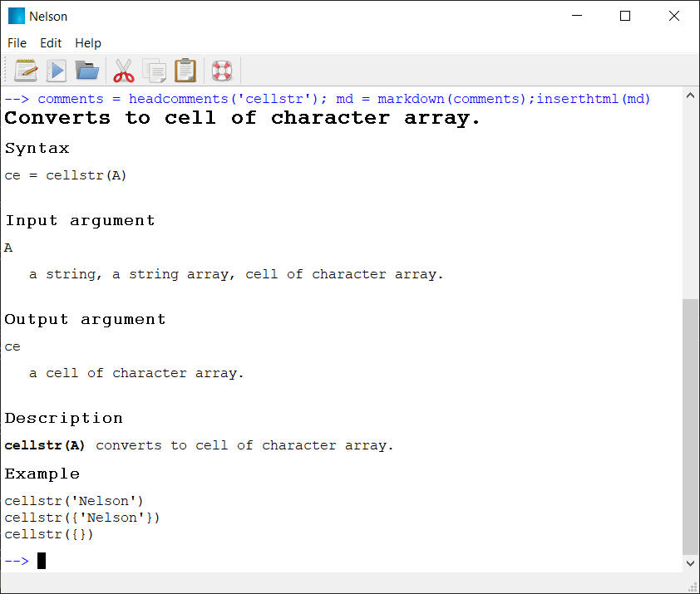The width and height of the screenshot is (700, 594).
Task: Click the Nelson app icon in title bar
Action: [16, 16]
